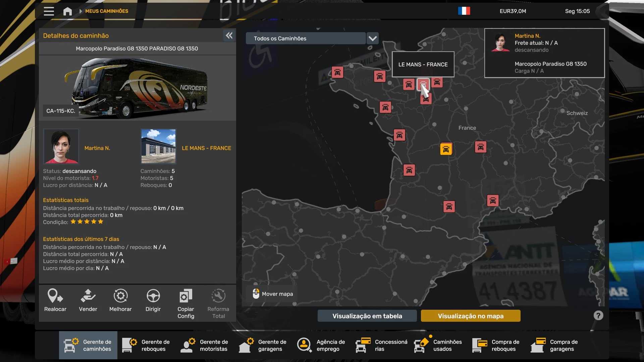Collapse the Detalhes do caminhão panel
The height and width of the screenshot is (362, 644).
point(229,36)
